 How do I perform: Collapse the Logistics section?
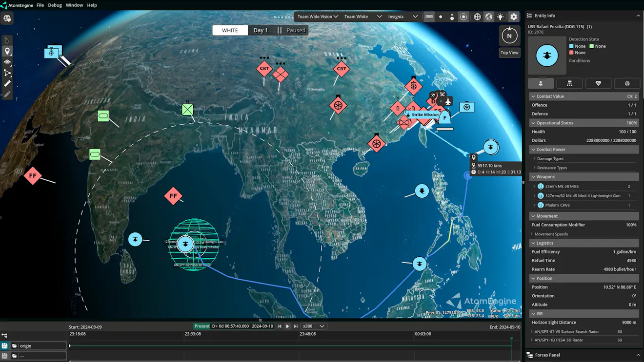pos(533,243)
